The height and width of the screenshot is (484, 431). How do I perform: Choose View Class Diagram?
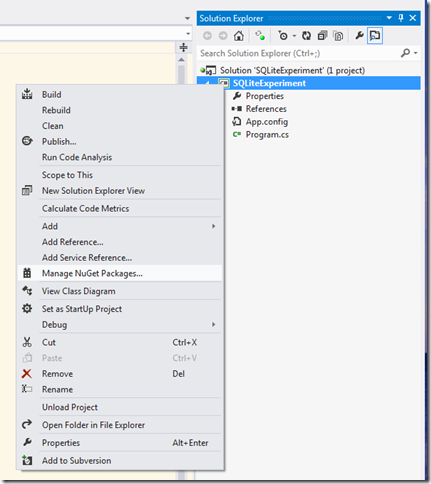click(x=120, y=291)
